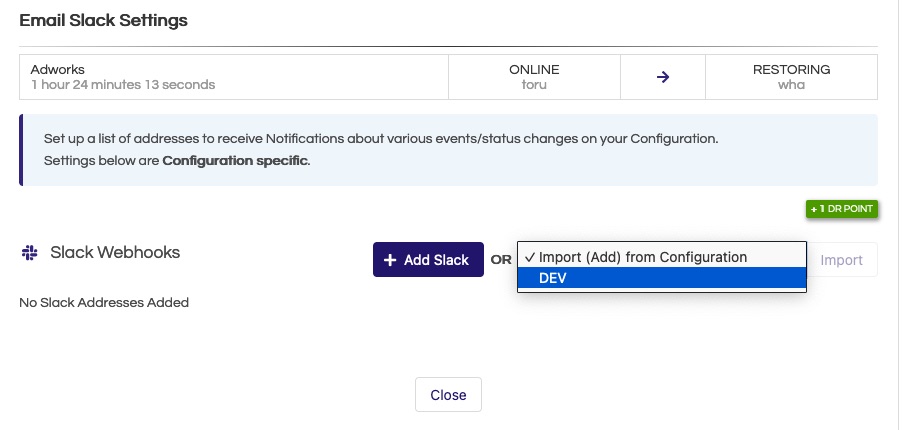This screenshot has height=430, width=905.
Task: Click the No Slack Addresses Added message
Action: (x=104, y=302)
